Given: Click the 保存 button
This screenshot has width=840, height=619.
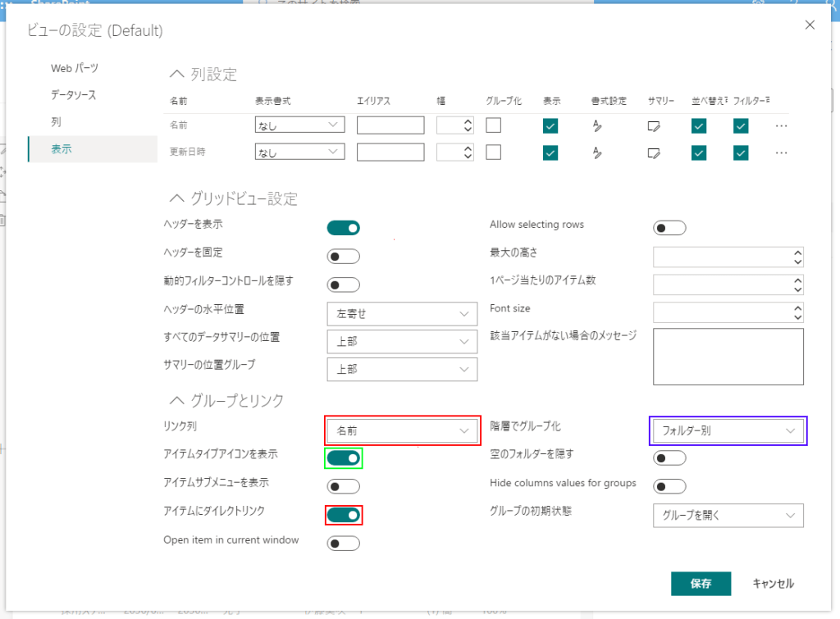Looking at the screenshot, I should [701, 584].
